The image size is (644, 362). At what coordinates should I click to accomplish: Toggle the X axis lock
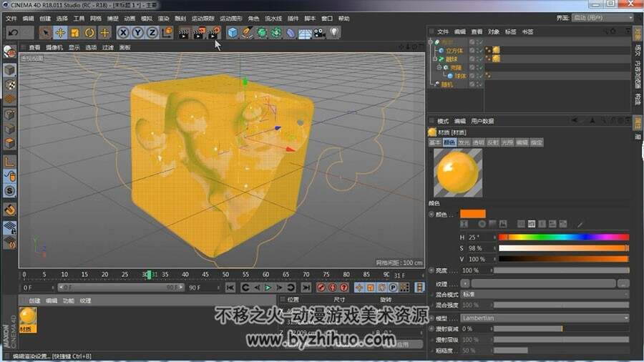tap(123, 32)
